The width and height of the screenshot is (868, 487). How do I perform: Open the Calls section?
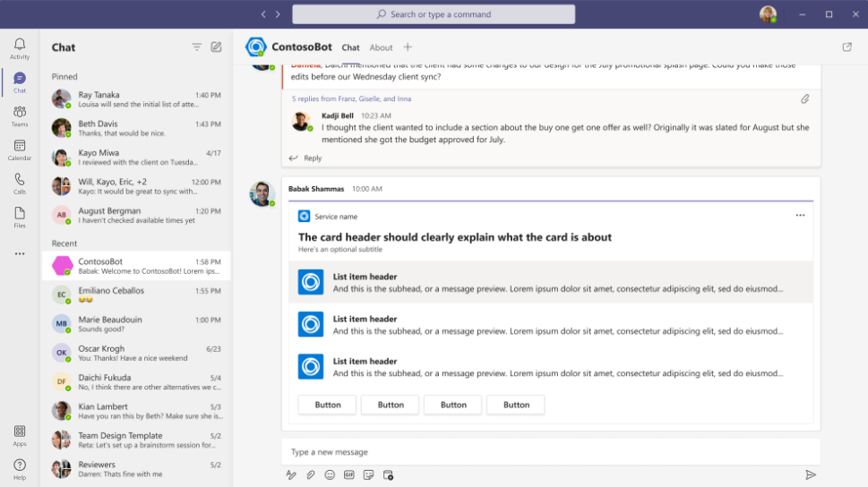click(20, 184)
